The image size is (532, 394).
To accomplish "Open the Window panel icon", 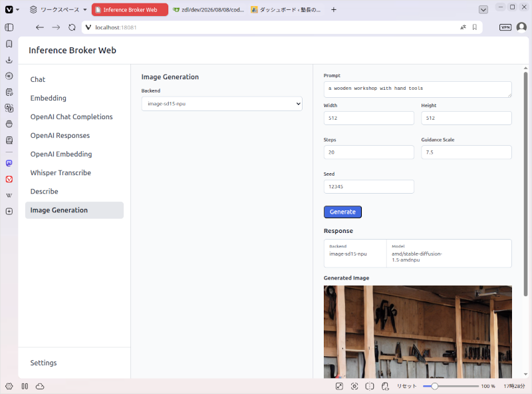I will click(9, 124).
